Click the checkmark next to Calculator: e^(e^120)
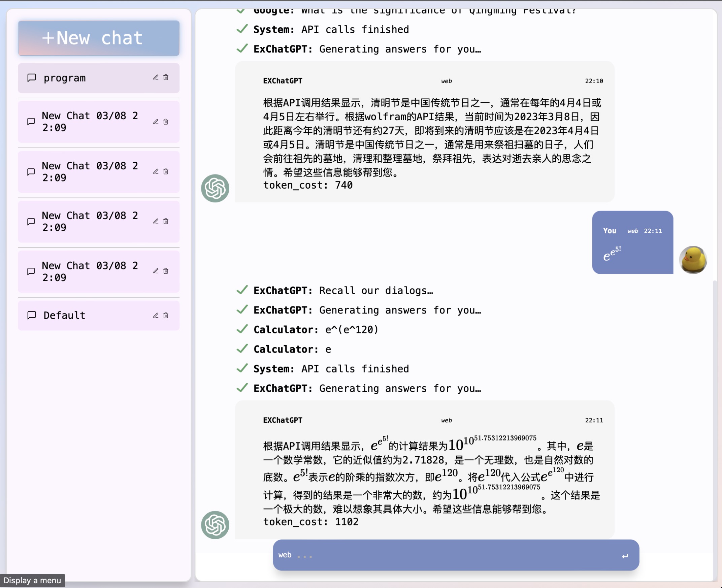The image size is (722, 588). coord(242,329)
